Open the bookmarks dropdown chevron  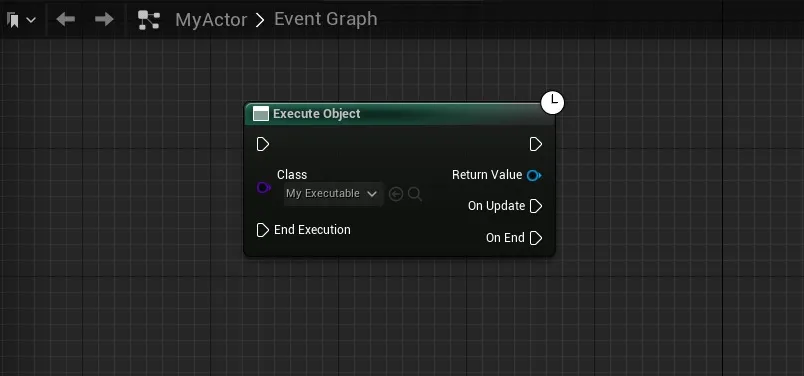[31, 21]
